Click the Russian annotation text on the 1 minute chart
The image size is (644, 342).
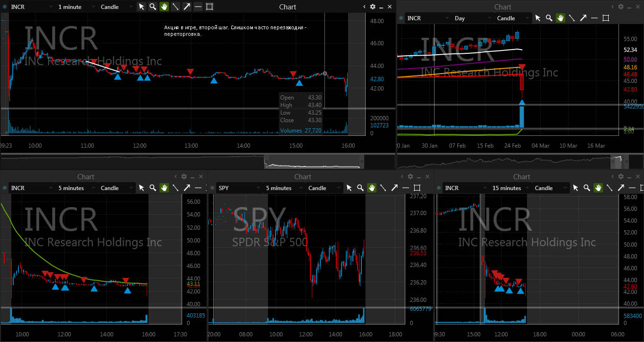tap(235, 31)
